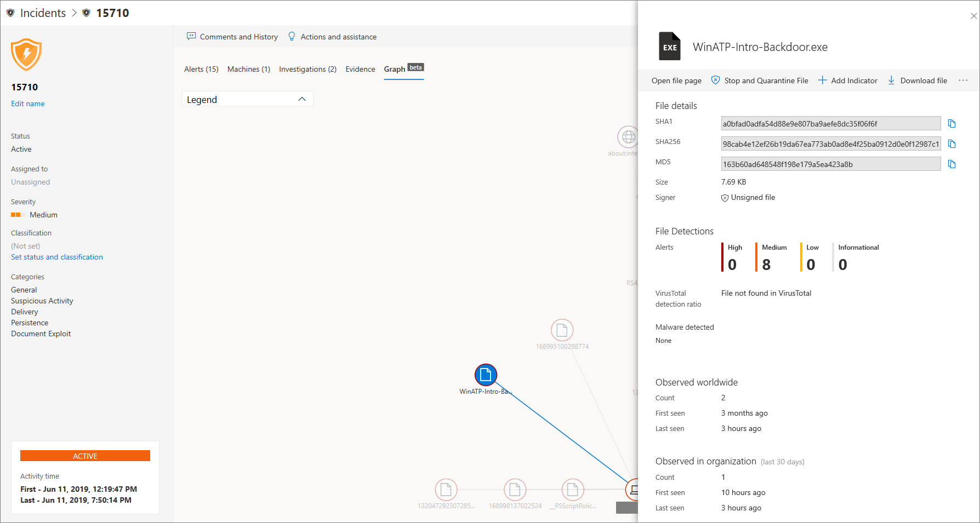Viewport: 980px width, 523px height.
Task: Click Set status and classification link
Action: point(57,257)
